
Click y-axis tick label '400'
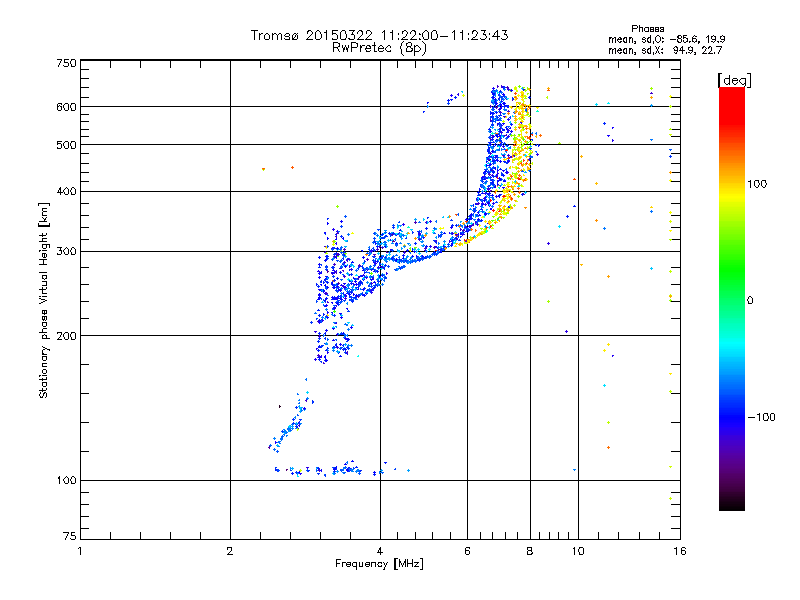pyautogui.click(x=66, y=191)
